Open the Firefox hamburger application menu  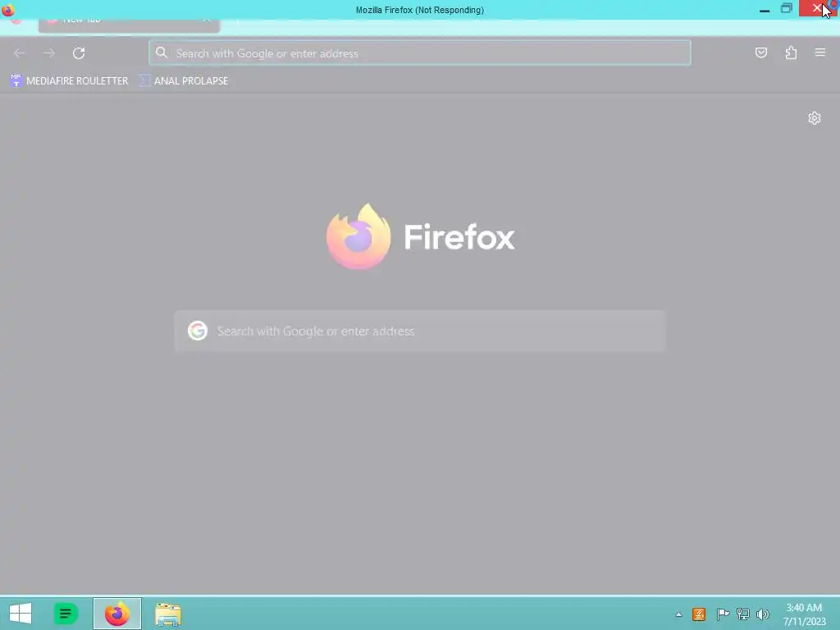pos(820,52)
